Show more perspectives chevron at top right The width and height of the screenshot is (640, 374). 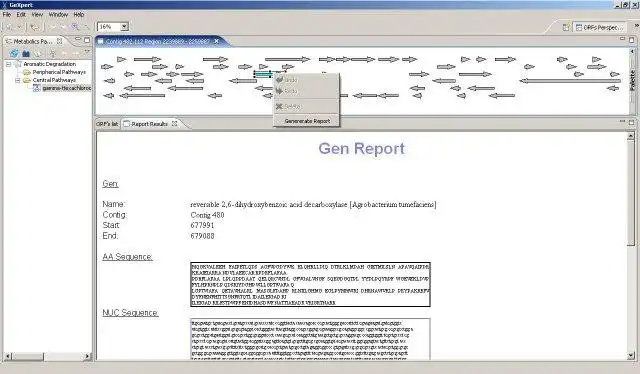[x=636, y=25]
